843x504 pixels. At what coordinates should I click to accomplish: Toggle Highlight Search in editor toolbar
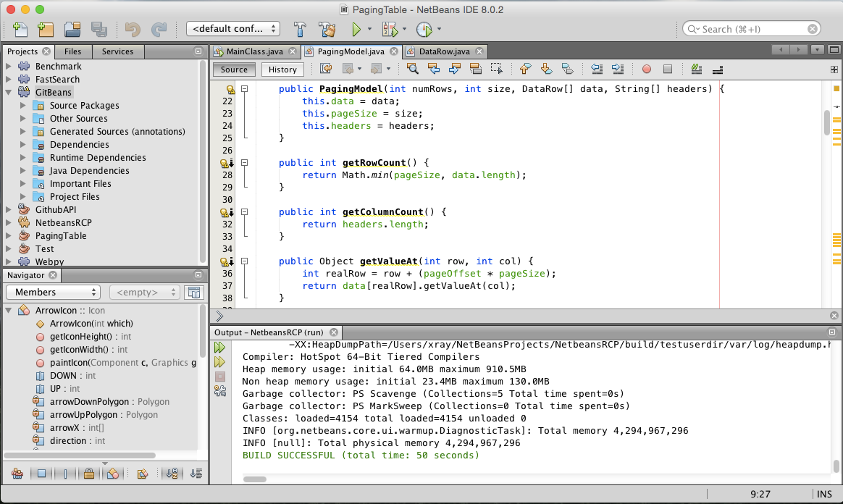(475, 69)
